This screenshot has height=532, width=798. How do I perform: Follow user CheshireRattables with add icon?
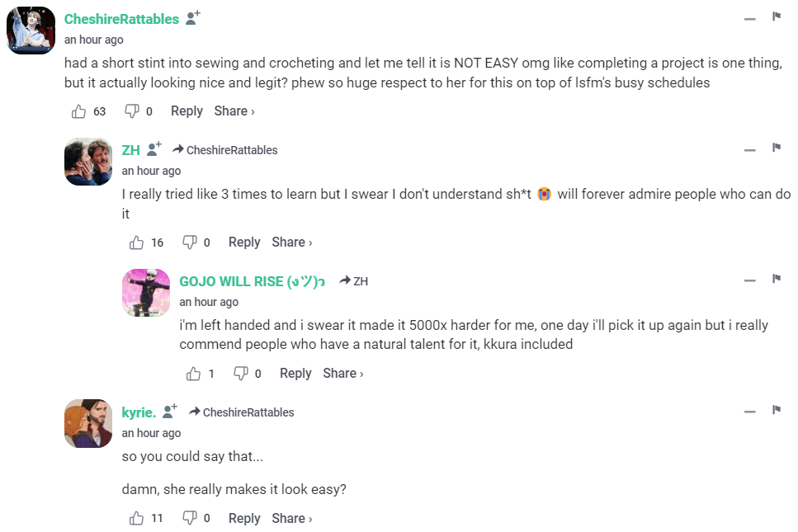pos(192,18)
